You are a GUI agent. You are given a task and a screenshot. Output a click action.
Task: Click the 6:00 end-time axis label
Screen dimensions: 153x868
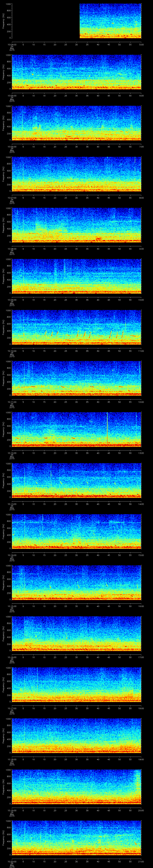(x=141, y=96)
